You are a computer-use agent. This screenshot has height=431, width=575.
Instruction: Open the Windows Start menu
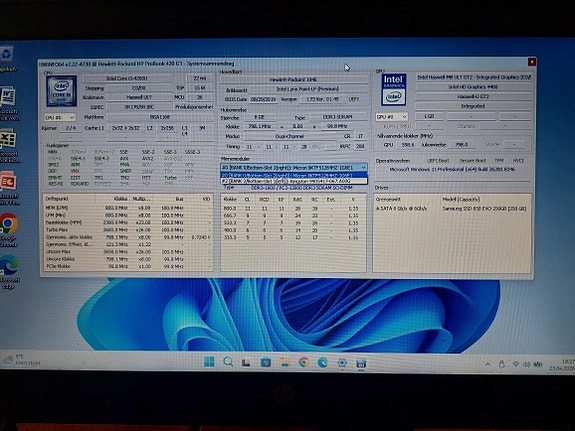pyautogui.click(x=209, y=362)
